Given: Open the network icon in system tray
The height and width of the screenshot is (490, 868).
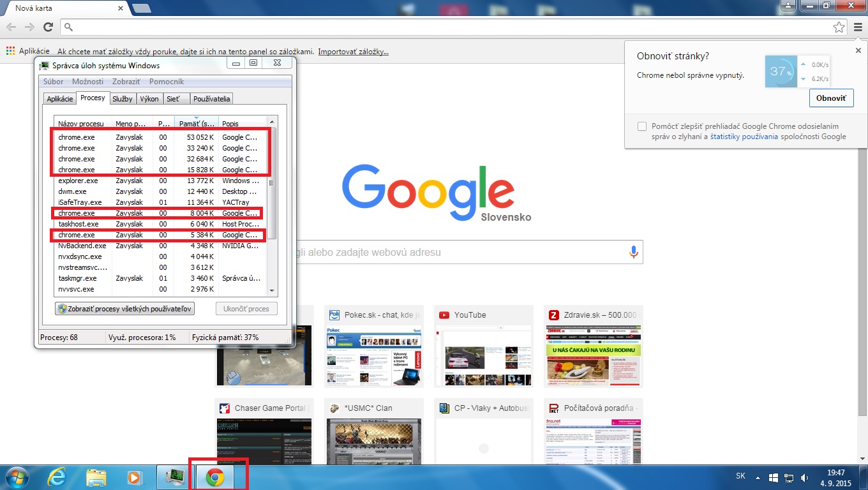Looking at the screenshot, I should [x=789, y=477].
